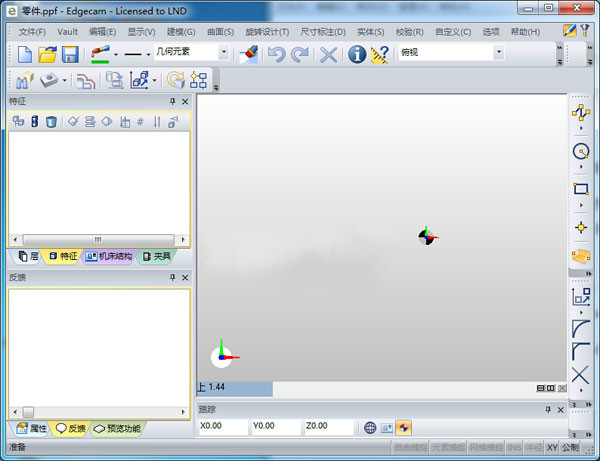The width and height of the screenshot is (600, 461).
Task: Click the Undo arrow icon
Action: click(276, 54)
